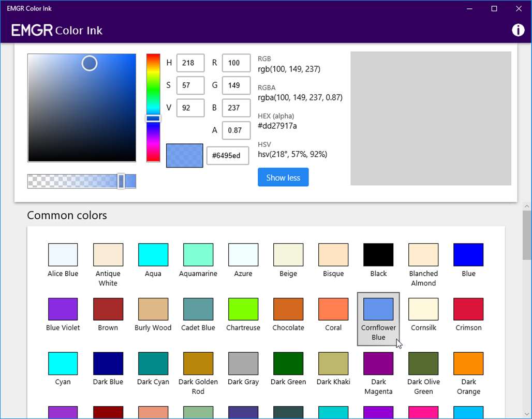Select the Chartreuse swatch
This screenshot has height=419, width=532.
point(243,309)
